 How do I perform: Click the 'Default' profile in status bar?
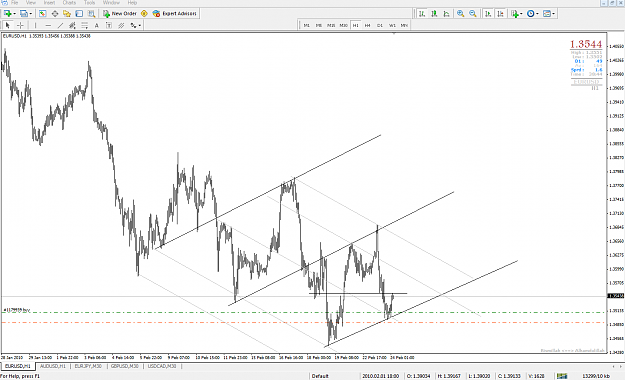320,376
